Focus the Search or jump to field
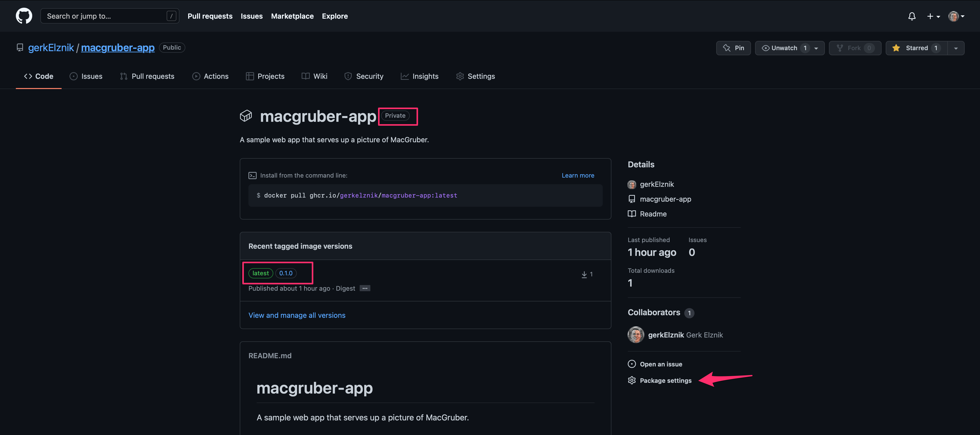 [x=110, y=16]
